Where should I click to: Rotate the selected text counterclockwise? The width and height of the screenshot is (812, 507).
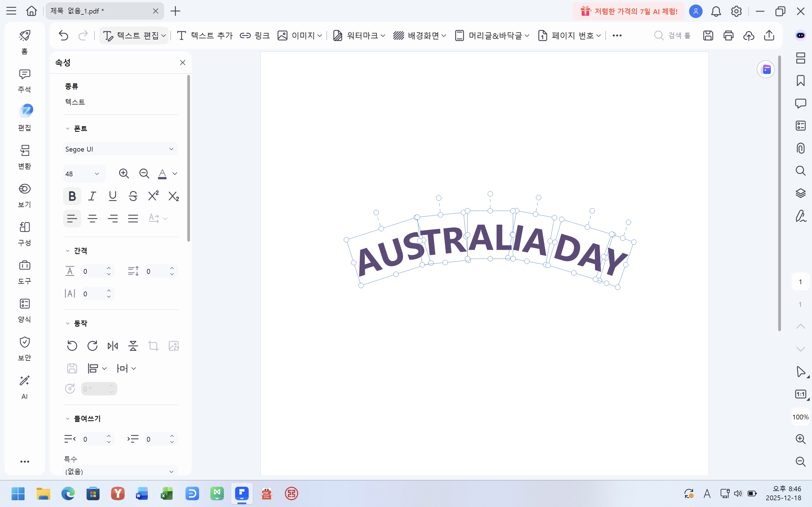coord(72,345)
